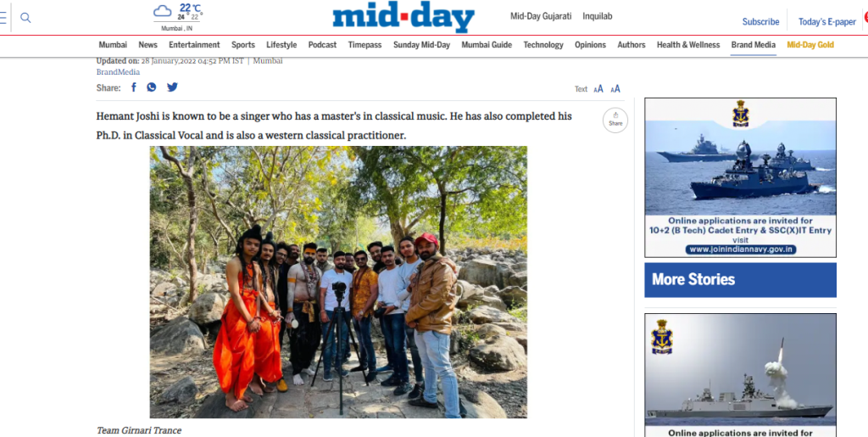Click the round floating Share button
Viewport: 868px width, 437px height.
[615, 120]
